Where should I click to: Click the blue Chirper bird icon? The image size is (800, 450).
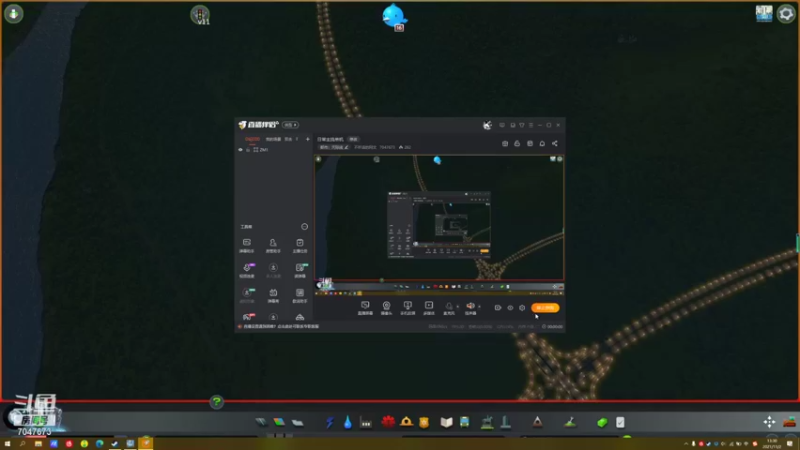coord(394,16)
